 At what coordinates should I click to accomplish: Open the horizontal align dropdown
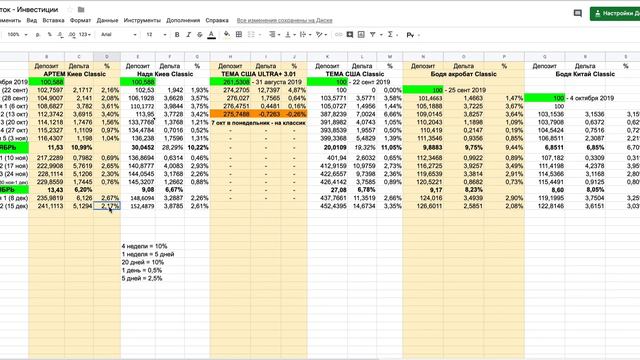[275, 35]
